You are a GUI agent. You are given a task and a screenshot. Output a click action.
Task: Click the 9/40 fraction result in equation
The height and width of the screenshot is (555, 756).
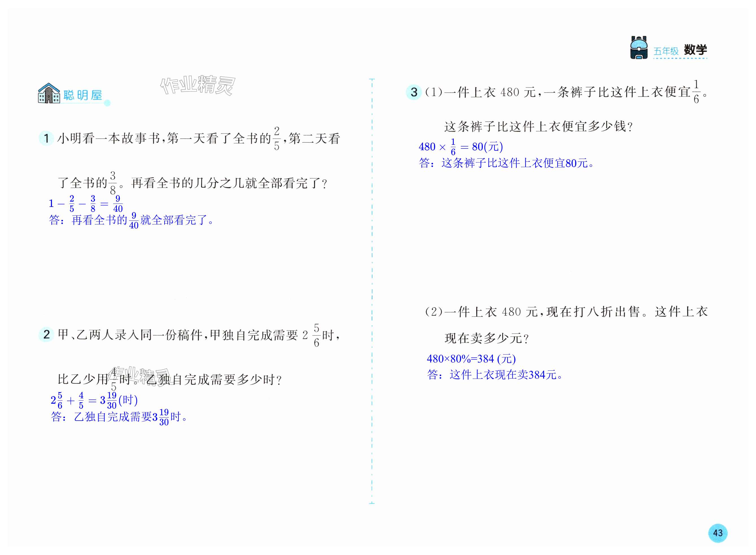118,203
